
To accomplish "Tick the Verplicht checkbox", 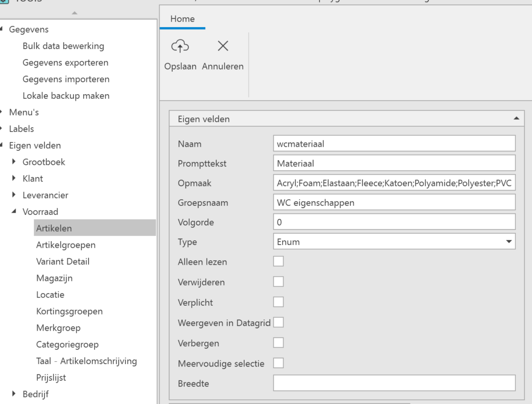I will click(278, 302).
